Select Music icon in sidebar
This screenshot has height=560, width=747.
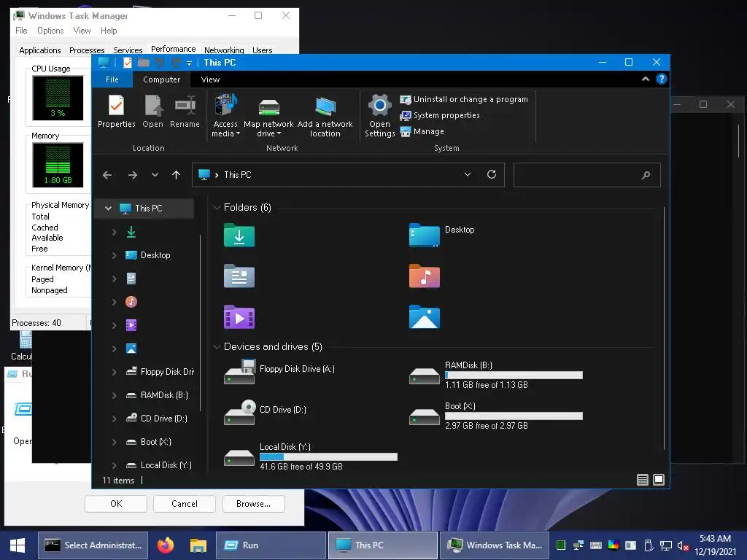(x=131, y=302)
